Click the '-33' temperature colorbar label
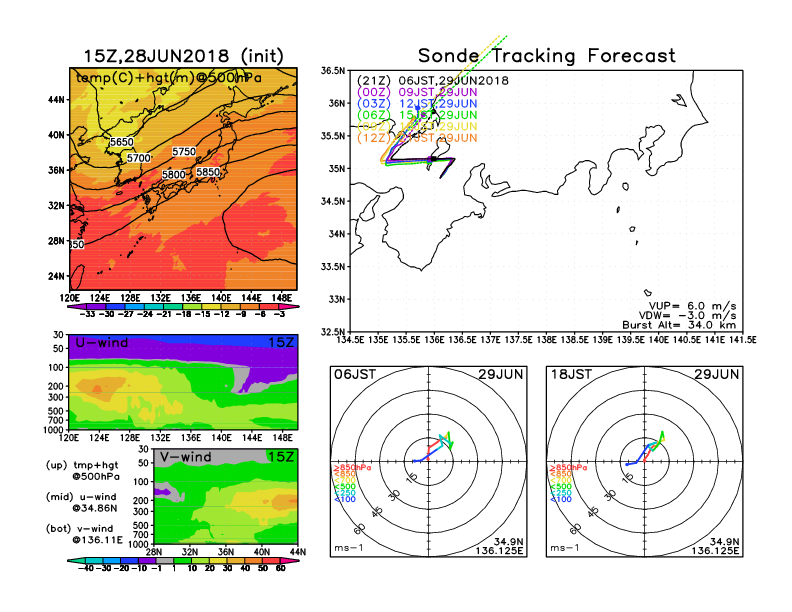792x612 pixels. (87, 314)
